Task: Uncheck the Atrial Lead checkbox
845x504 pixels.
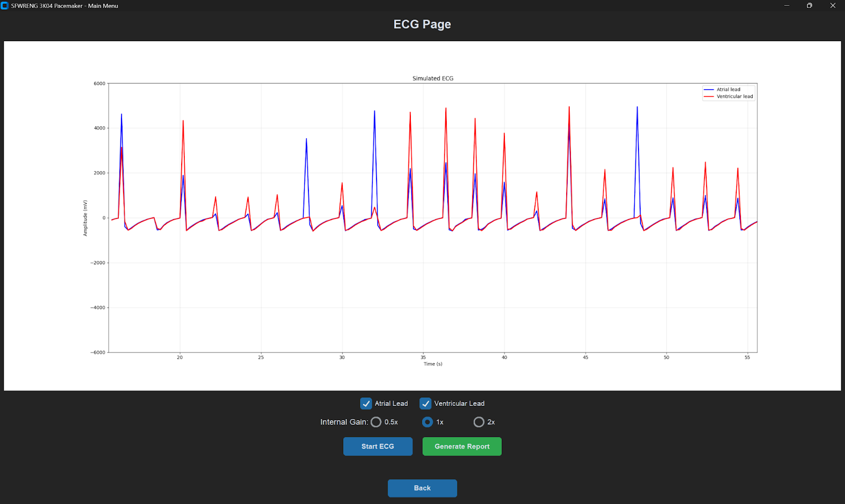Action: click(366, 404)
